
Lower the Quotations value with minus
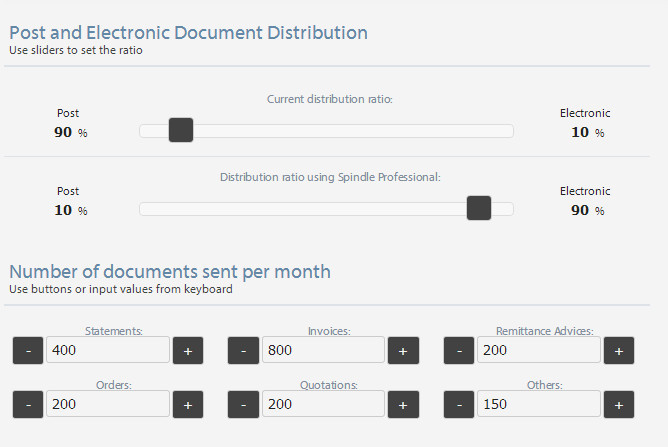click(x=243, y=404)
